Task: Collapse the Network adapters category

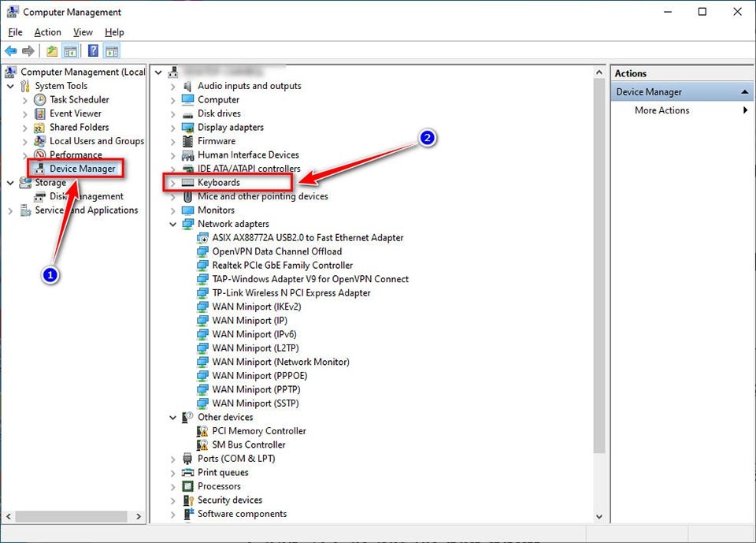Action: coord(172,225)
